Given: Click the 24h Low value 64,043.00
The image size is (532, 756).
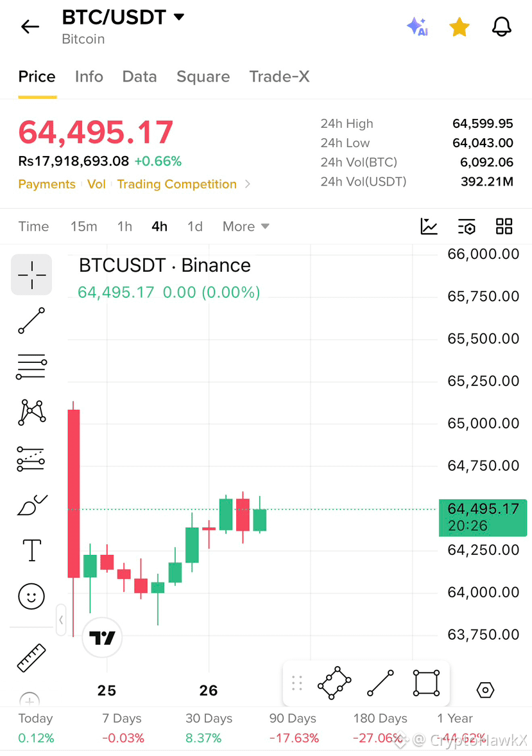Looking at the screenshot, I should (483, 143).
